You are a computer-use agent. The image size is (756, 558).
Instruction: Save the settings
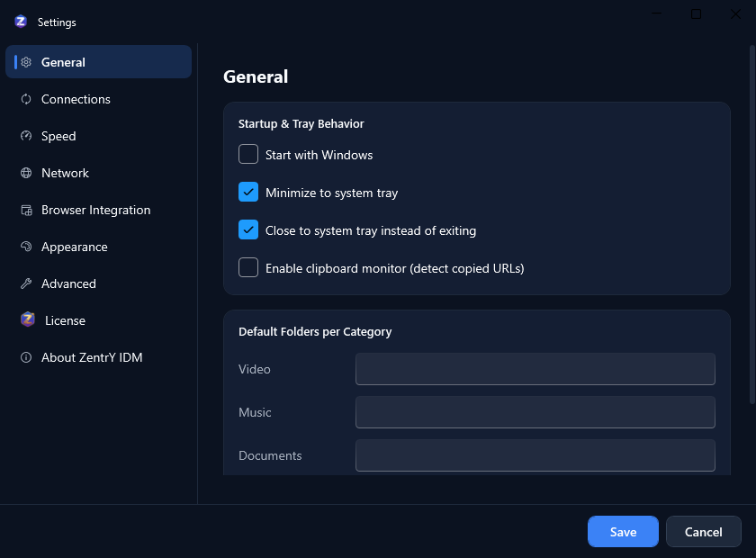click(623, 532)
